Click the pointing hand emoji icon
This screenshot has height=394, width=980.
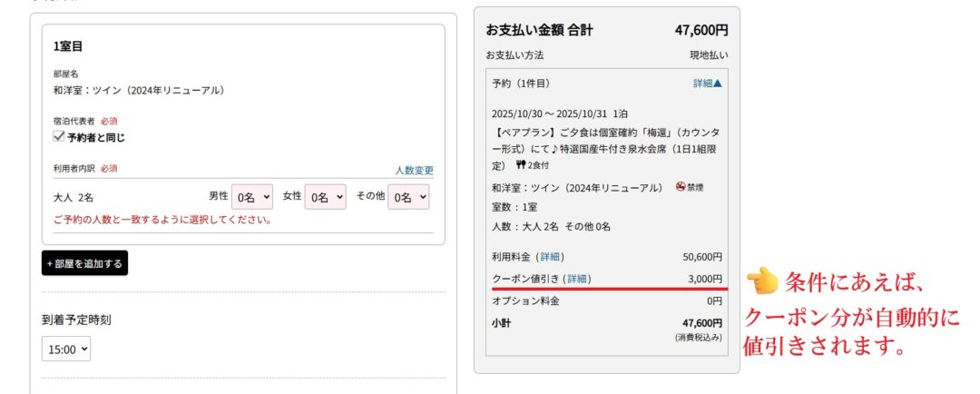click(x=763, y=283)
